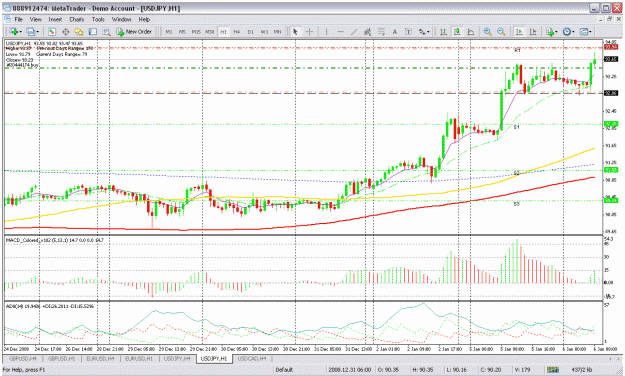This screenshot has height=376, width=625.
Task: Set timeframe to H1
Action: point(223,31)
